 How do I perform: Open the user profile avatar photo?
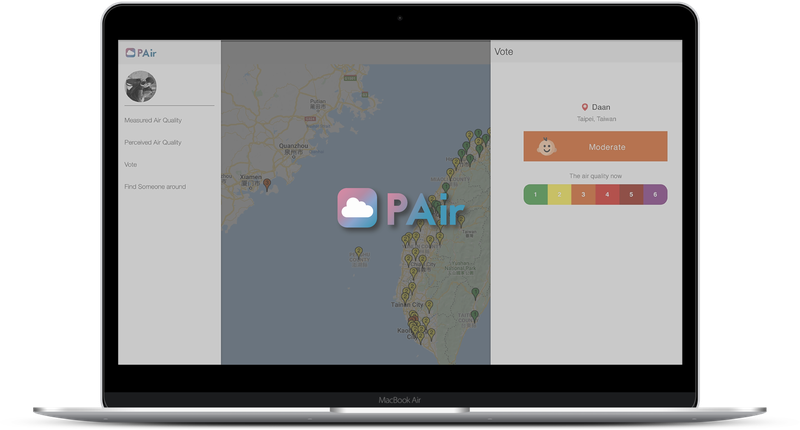(x=140, y=87)
